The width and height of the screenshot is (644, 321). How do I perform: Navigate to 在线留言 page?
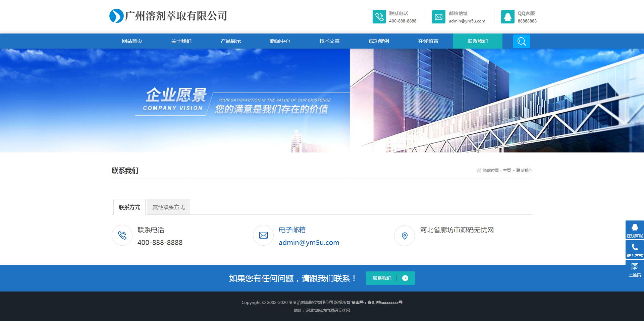coord(428,41)
